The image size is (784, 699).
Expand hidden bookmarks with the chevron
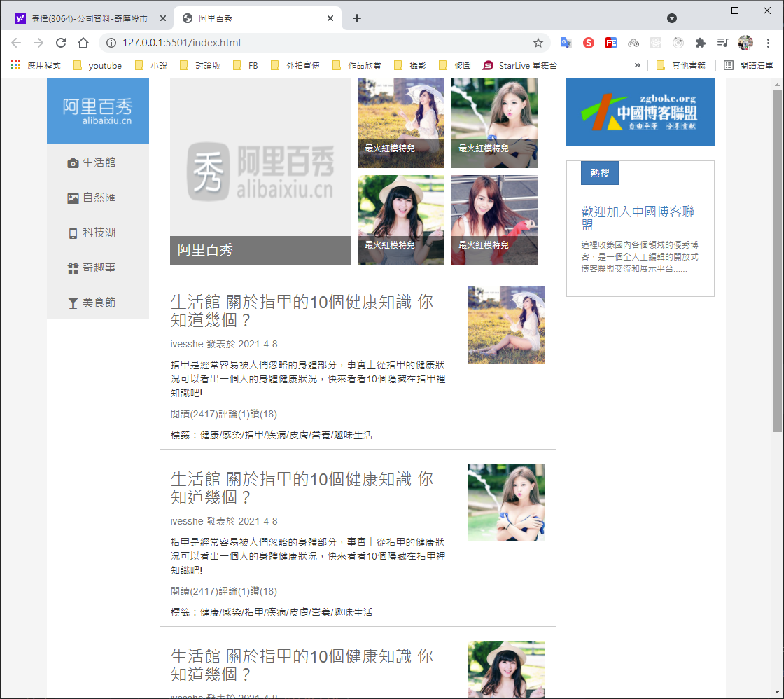(x=638, y=65)
